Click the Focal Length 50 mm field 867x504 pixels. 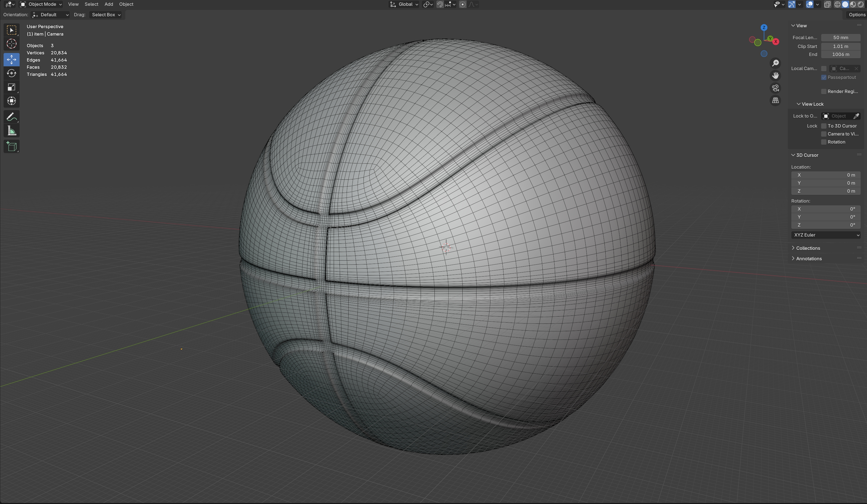[841, 38]
